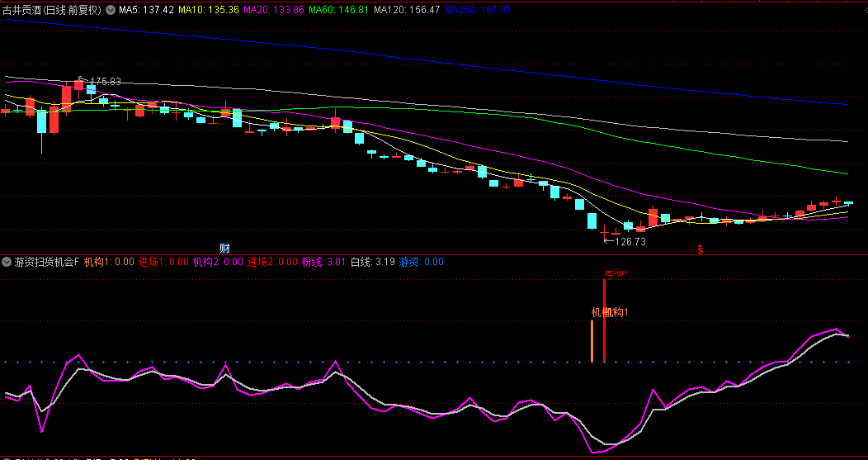The image size is (868, 460).
Task: Click the 游资扫货机会F indicator name
Action: click(47, 262)
